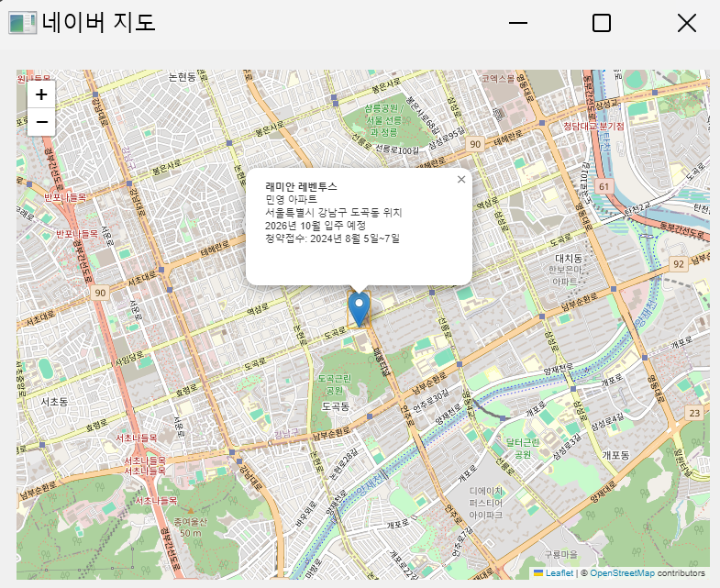Click the route 23 shield
The image size is (720, 588).
click(x=694, y=413)
